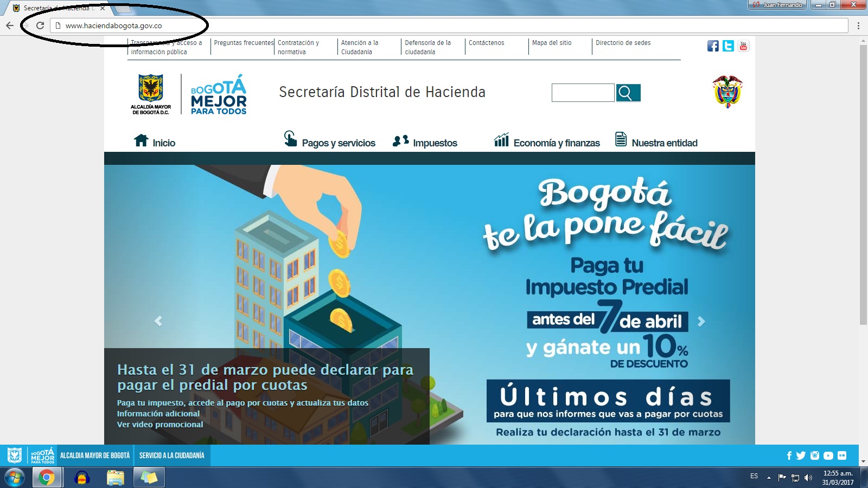The height and width of the screenshot is (488, 868).
Task: Open the Ver video promocional link
Action: (160, 425)
